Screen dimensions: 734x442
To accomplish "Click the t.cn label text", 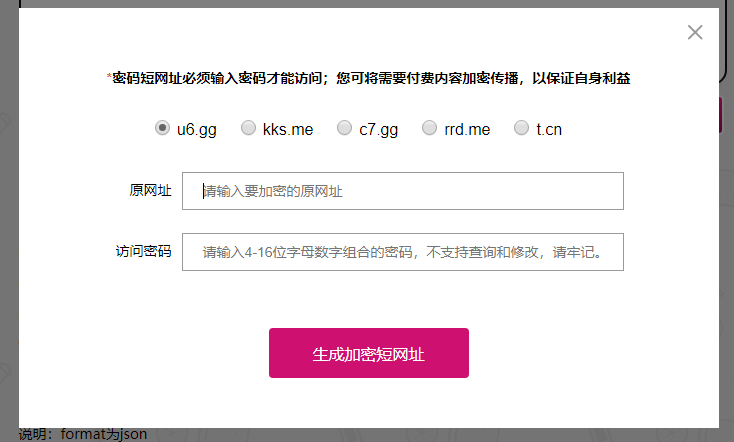I will tap(549, 129).
